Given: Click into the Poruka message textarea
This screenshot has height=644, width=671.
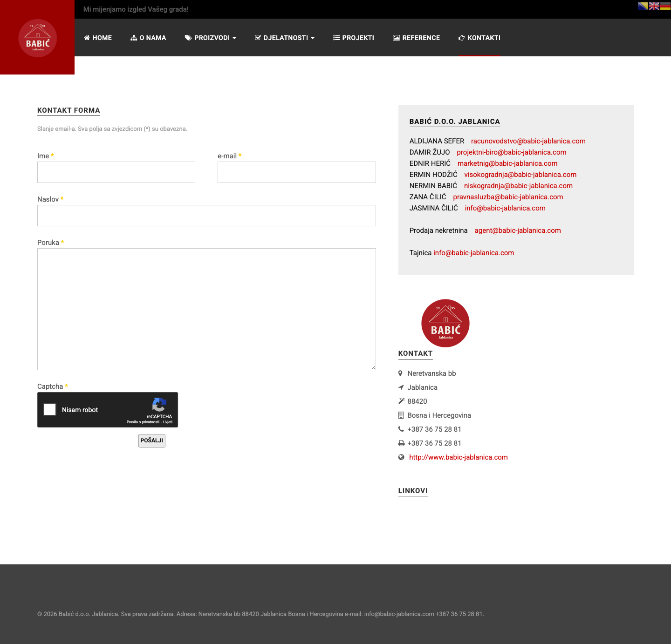Looking at the screenshot, I should pos(206,309).
